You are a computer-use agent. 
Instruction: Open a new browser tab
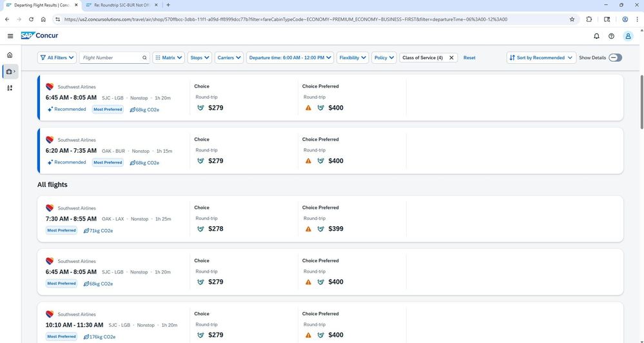(x=168, y=5)
